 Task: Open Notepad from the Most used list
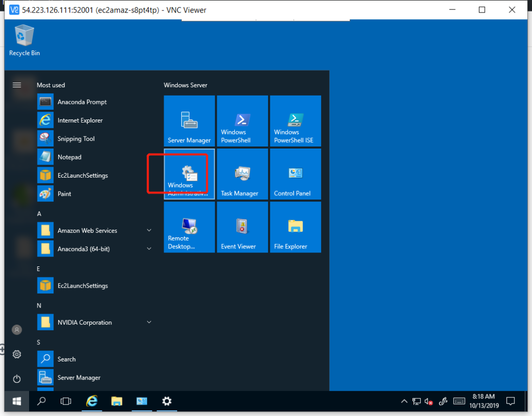coord(69,157)
